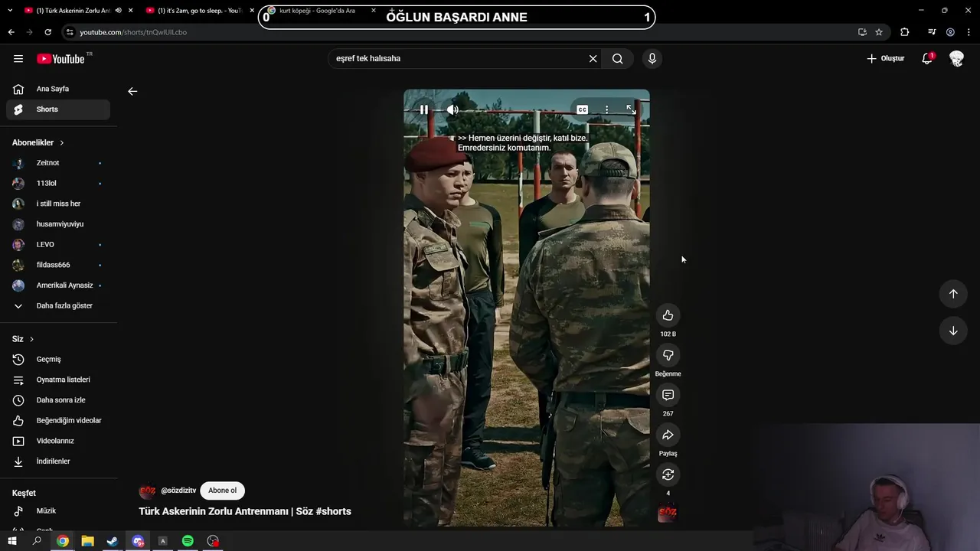Viewport: 980px width, 551px height.
Task: Close the "it's 2am, go to sleep" tab
Action: (252, 11)
